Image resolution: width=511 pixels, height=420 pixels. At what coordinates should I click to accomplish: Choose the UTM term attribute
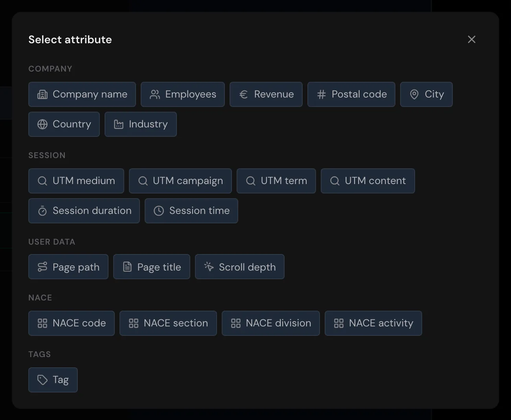coord(276,181)
